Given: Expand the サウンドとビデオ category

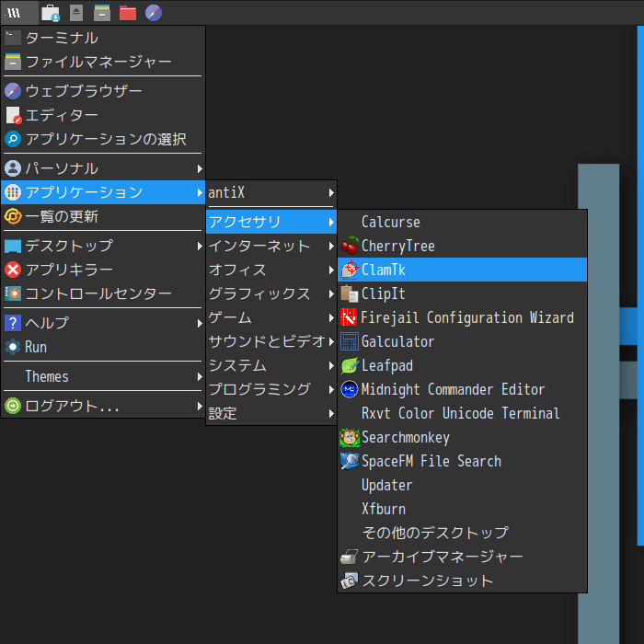Looking at the screenshot, I should pyautogui.click(x=271, y=341).
